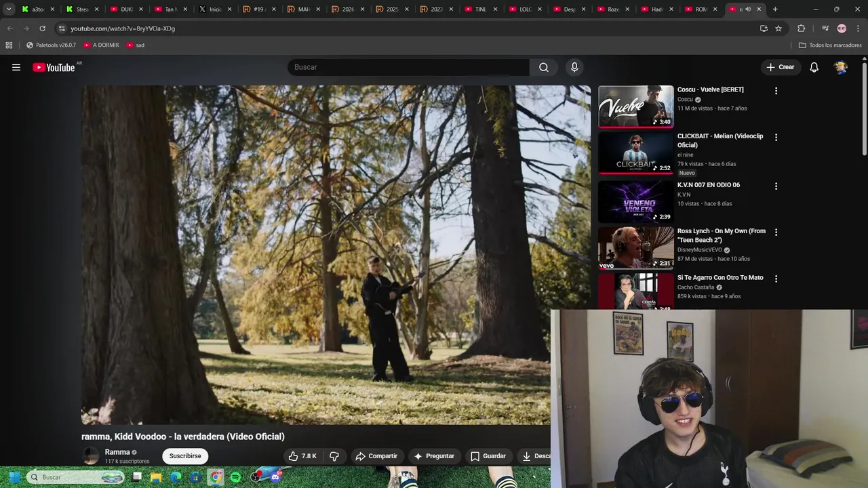Image resolution: width=868 pixels, height=488 pixels.
Task: View site information icon in address bar
Action: [62, 28]
